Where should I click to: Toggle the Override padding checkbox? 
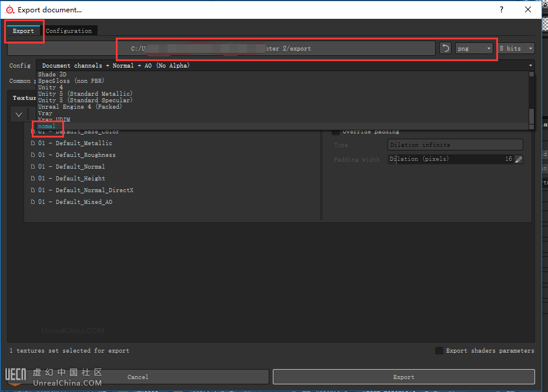(x=336, y=132)
